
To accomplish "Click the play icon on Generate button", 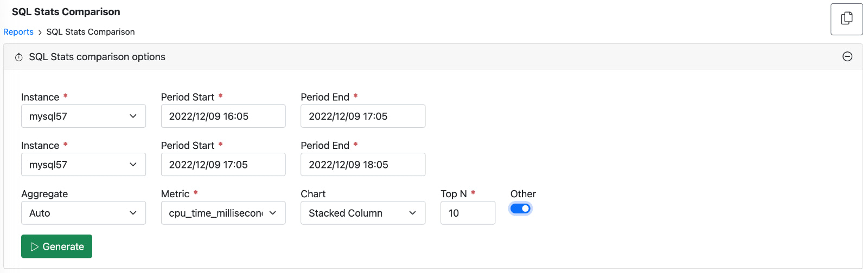I will [x=34, y=246].
